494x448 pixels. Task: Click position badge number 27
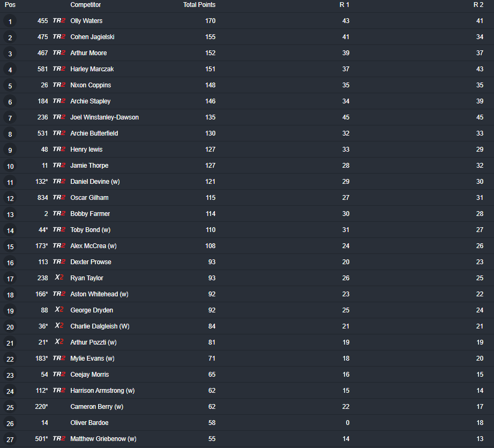pyautogui.click(x=10, y=439)
